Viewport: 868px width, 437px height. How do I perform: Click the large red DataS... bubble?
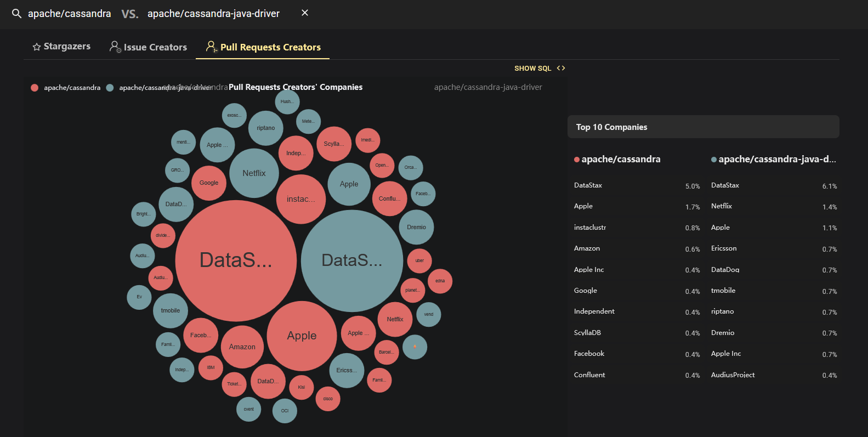(236, 260)
